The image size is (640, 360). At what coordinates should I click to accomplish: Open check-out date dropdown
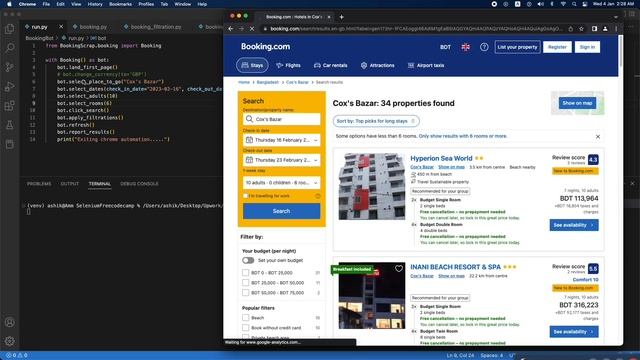click(x=281, y=160)
